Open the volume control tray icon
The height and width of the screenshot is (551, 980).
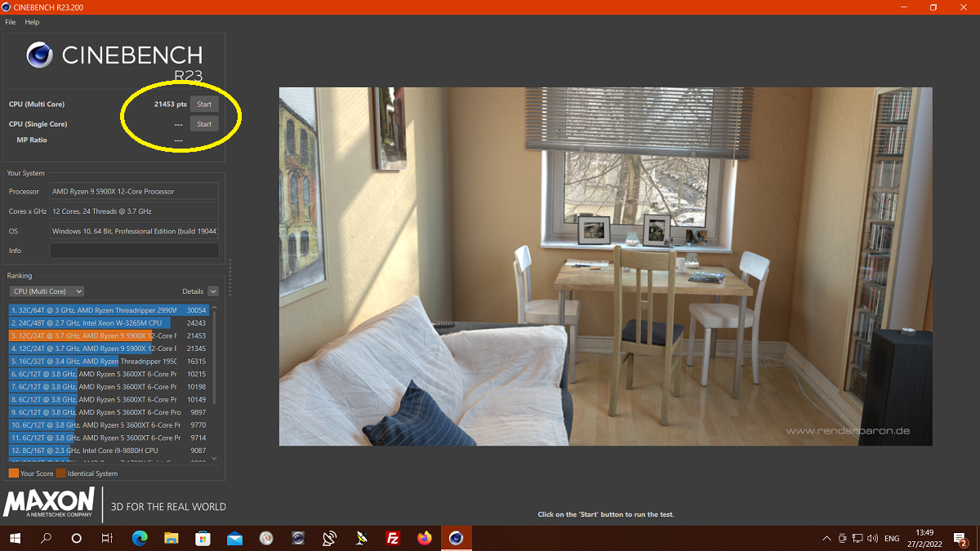click(872, 538)
